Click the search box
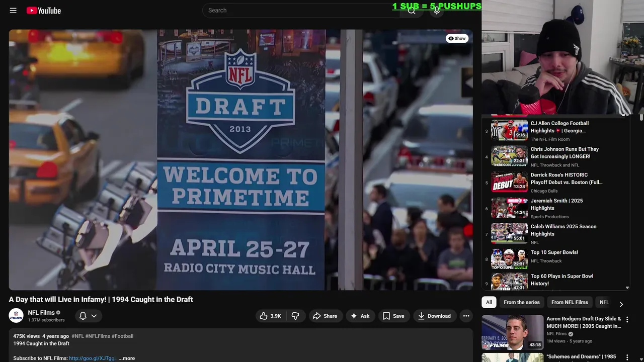644x362 pixels. tap(301, 11)
